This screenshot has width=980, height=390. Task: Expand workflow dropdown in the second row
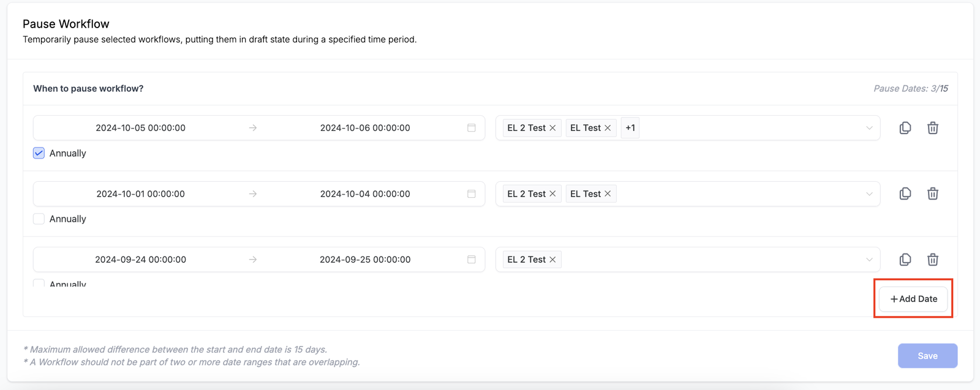click(869, 194)
